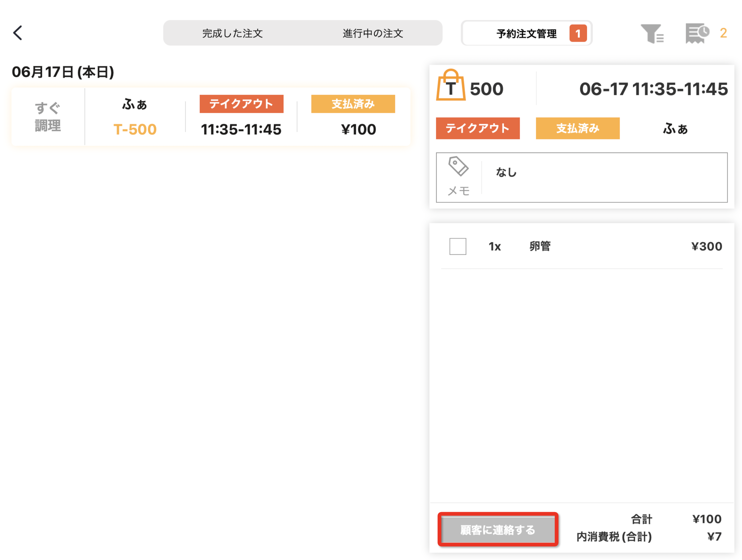Click the 支払済み tag in detail panel
The width and height of the screenshot is (742, 560).
[x=578, y=128]
